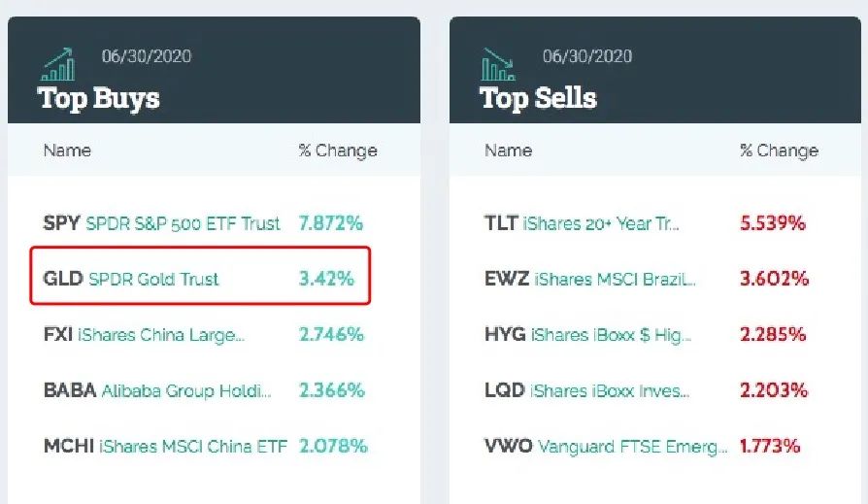Click the 7.872% change value for SPY
Image resolution: width=868 pixels, height=504 pixels.
(330, 223)
